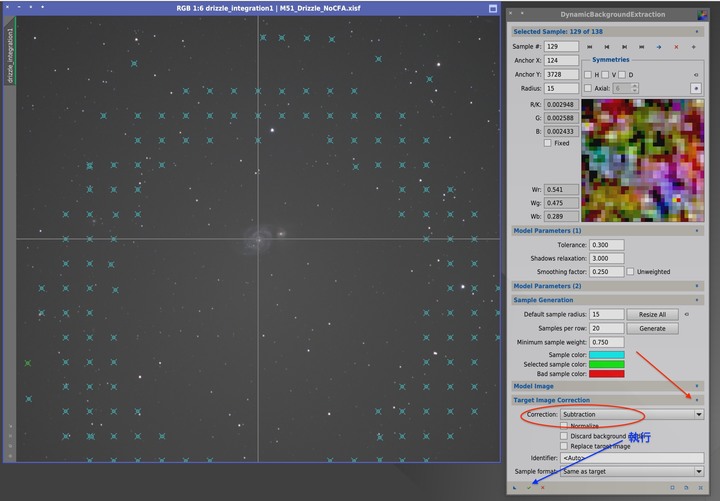Click the Sample # field
Screen dimensions: 720x501
pos(561,47)
